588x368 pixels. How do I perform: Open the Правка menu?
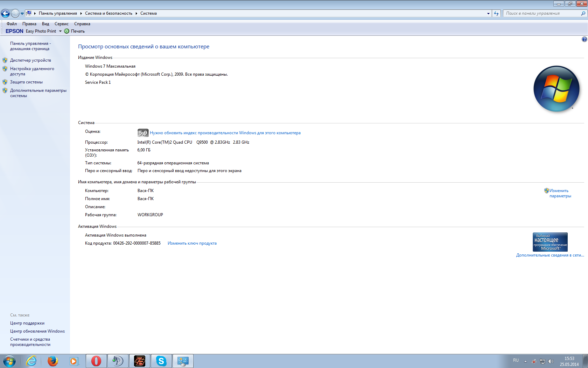click(29, 24)
